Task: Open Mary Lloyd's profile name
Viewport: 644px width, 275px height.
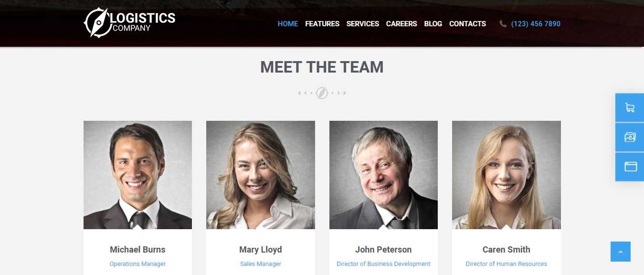Action: [x=261, y=250]
